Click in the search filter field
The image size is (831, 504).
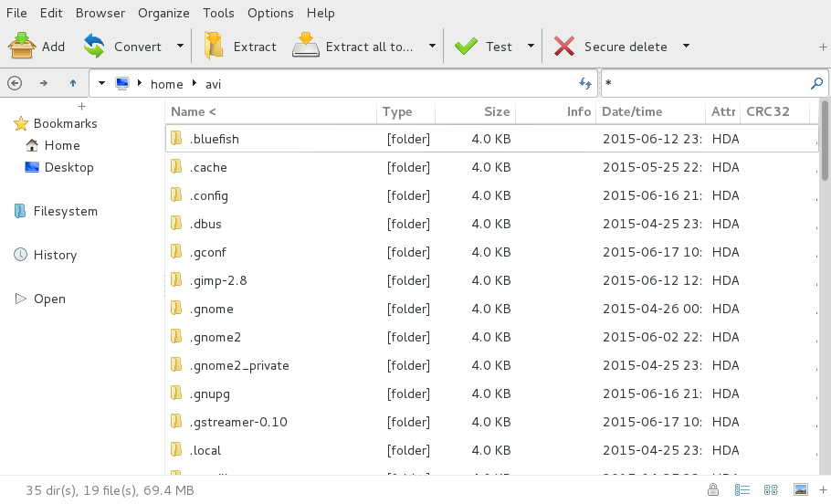click(703, 83)
